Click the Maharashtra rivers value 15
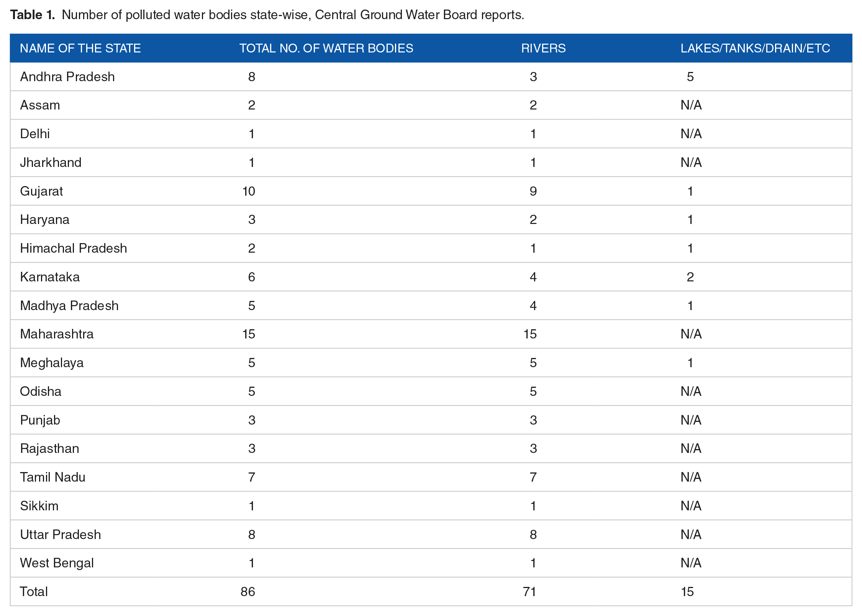The image size is (862, 616). coord(530,334)
